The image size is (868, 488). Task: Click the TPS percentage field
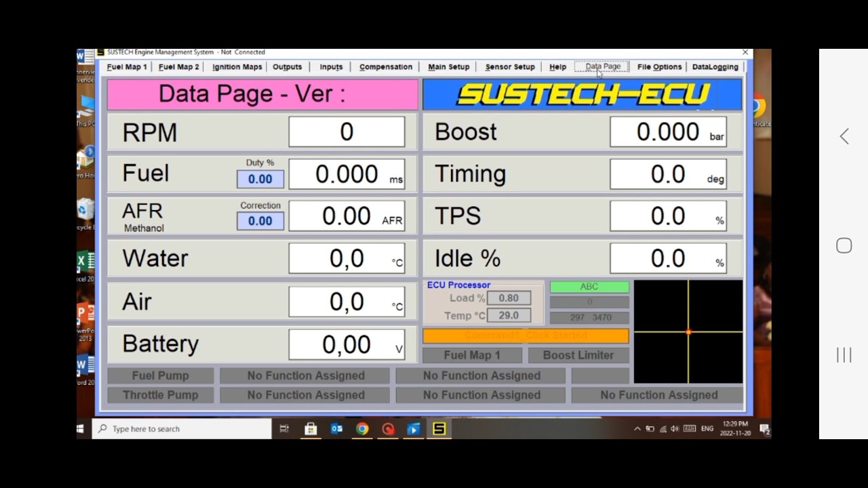tap(668, 216)
